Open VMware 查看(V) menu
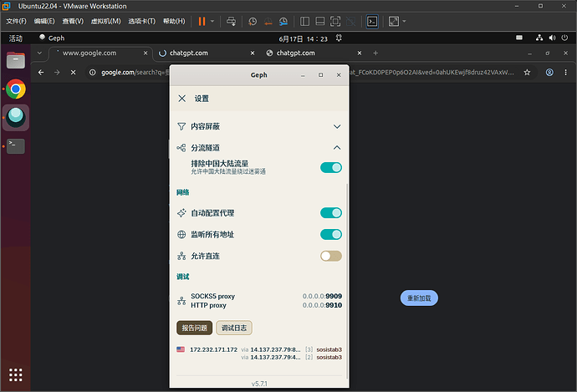The image size is (577, 392). click(73, 22)
